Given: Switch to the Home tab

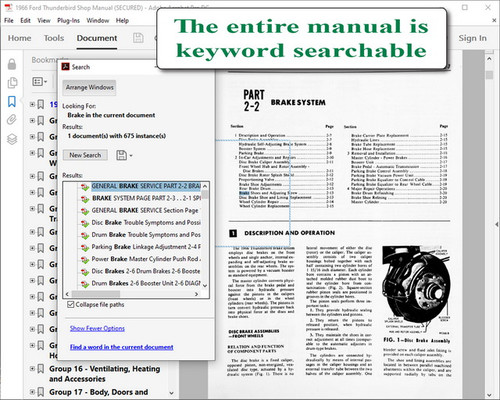Looking at the screenshot, I should pos(19,38).
